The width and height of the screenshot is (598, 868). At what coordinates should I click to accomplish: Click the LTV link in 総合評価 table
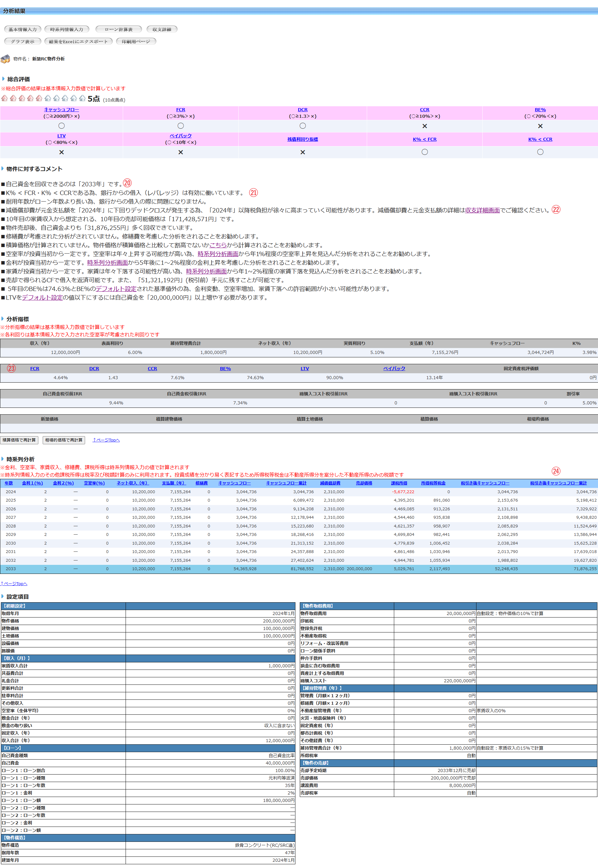click(61, 136)
